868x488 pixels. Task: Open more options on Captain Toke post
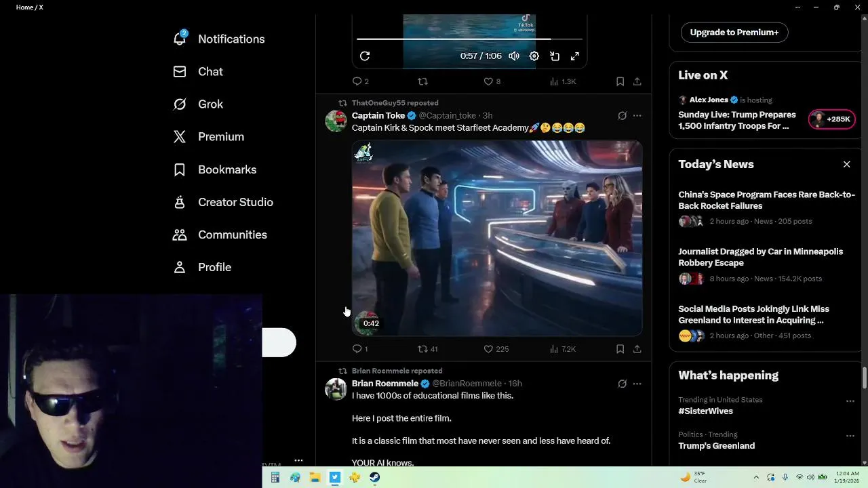[637, 116]
